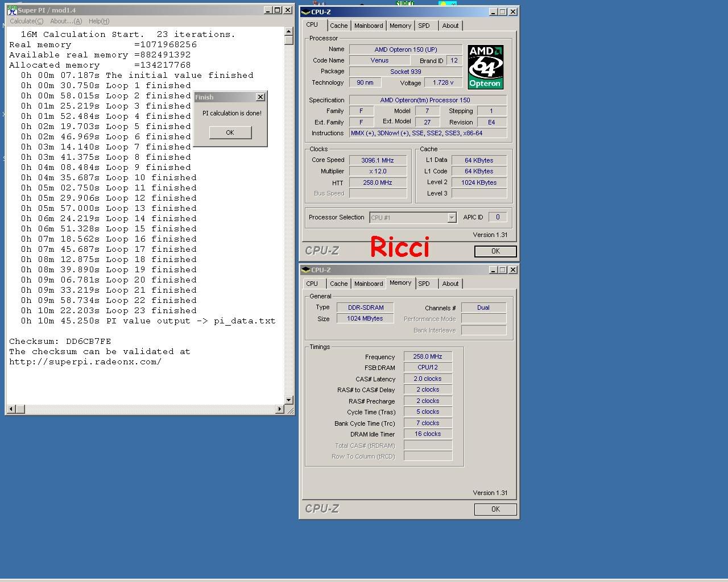The width and height of the screenshot is (728, 582).
Task: Click the DRAM Idle Timer value 16 clocks
Action: pos(428,434)
